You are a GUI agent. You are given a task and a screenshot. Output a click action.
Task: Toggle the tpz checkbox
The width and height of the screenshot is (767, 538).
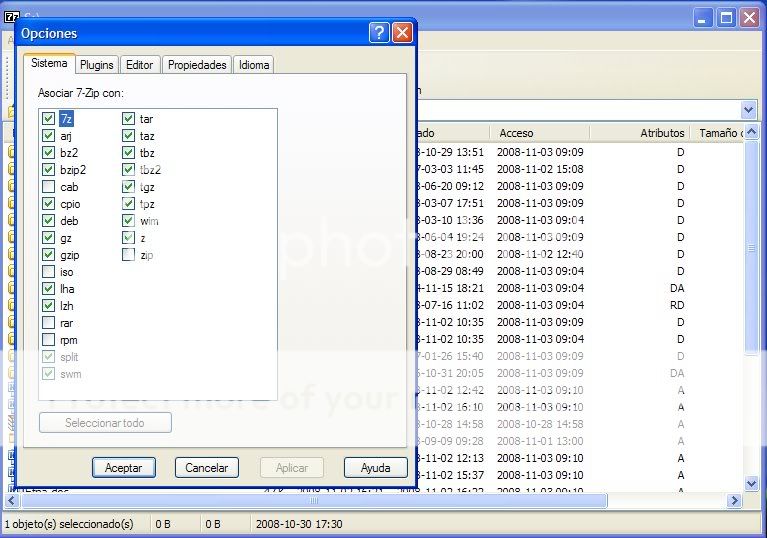tap(128, 203)
